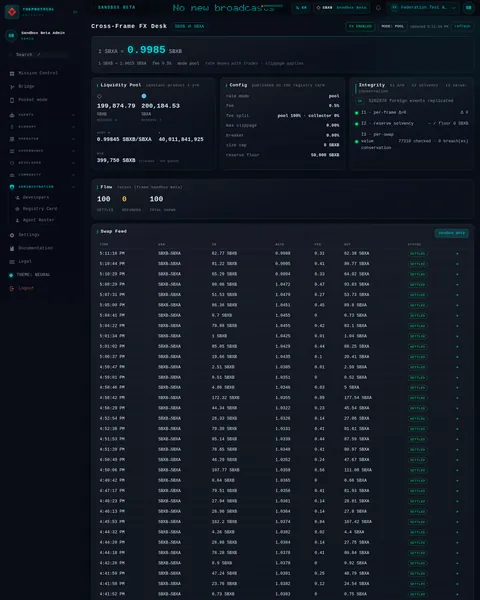
Task: Click the Flow settled count 100
Action: [x=104, y=199]
